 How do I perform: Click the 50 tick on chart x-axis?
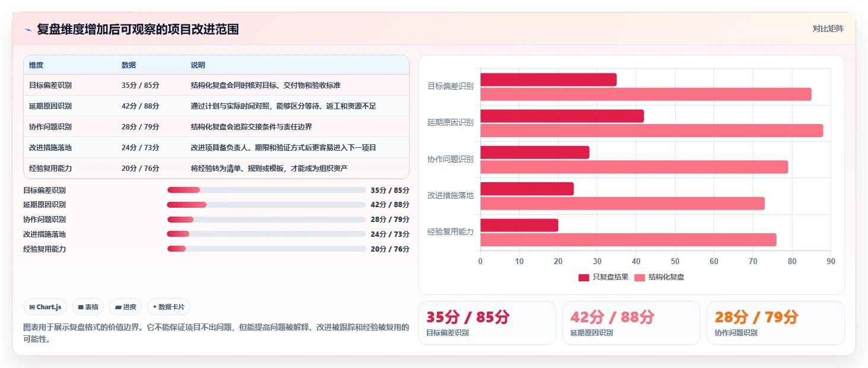click(x=675, y=262)
